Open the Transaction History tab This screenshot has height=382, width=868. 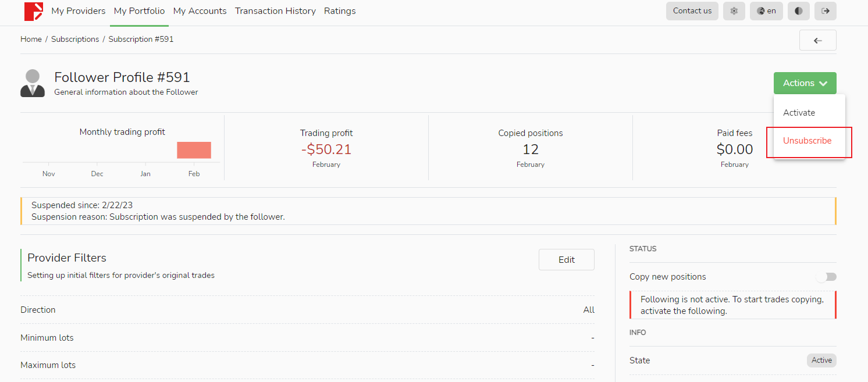[x=275, y=11]
